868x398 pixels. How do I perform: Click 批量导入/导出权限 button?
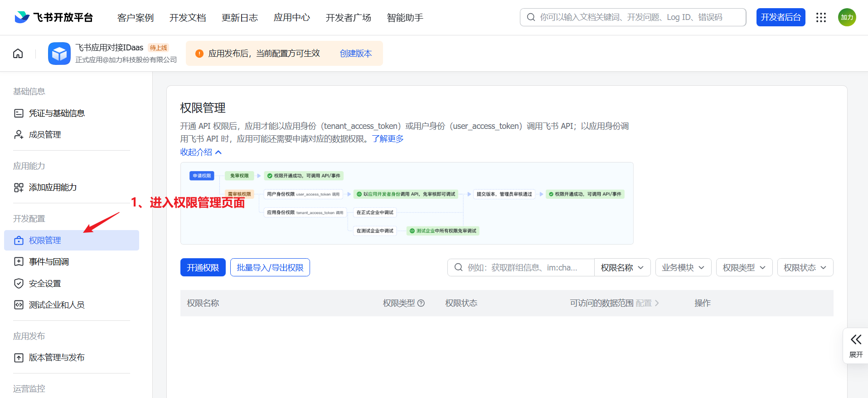point(270,268)
